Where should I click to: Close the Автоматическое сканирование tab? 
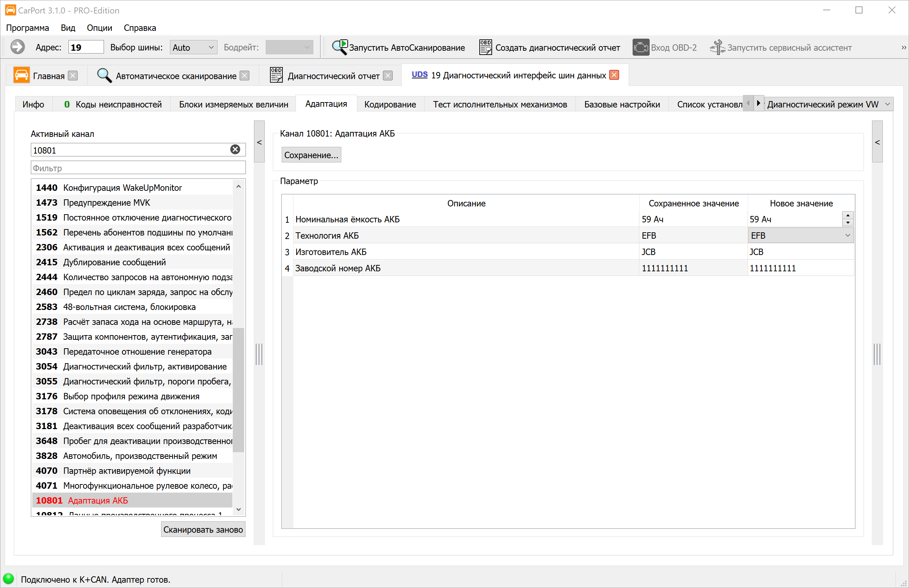pos(245,76)
